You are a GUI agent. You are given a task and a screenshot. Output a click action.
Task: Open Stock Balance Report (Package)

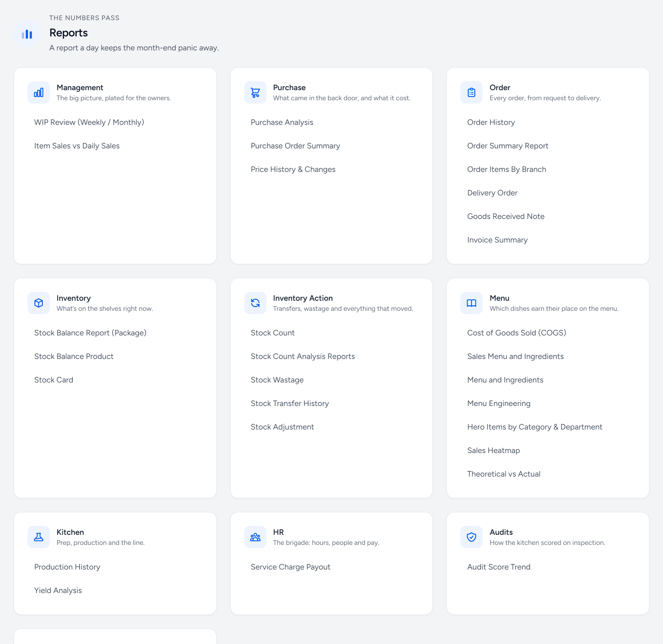(x=90, y=333)
